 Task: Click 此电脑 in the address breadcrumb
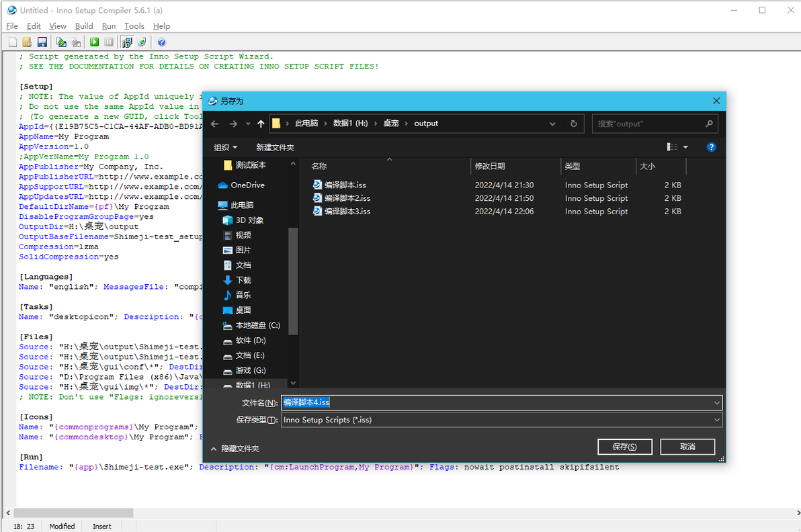[306, 124]
